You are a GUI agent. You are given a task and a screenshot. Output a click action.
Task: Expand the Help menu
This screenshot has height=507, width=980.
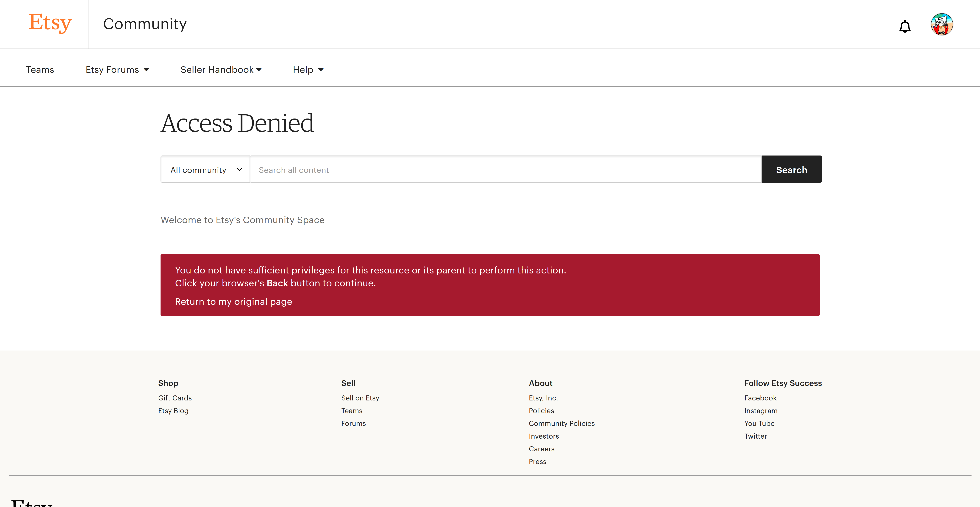coord(308,70)
